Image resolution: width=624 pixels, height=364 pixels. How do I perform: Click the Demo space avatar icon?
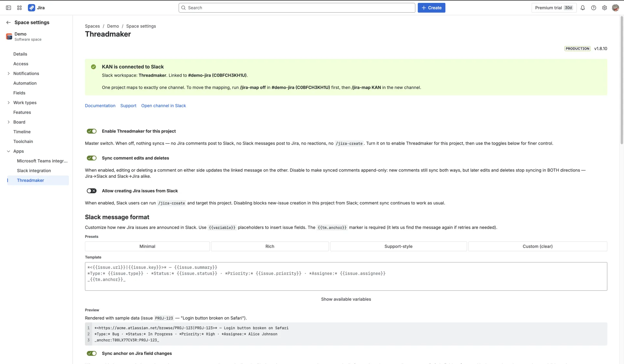tap(9, 36)
